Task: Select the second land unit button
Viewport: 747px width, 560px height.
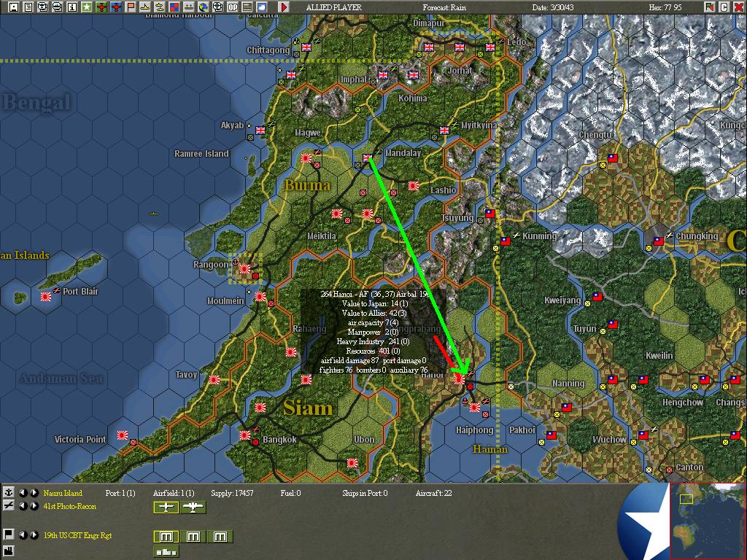Action: click(x=193, y=537)
